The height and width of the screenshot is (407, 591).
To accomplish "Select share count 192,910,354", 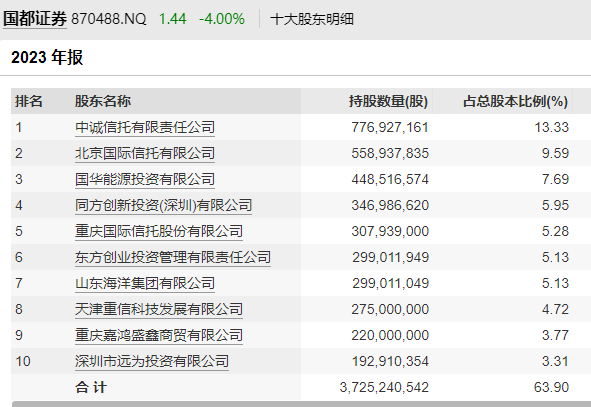I will click(390, 361).
